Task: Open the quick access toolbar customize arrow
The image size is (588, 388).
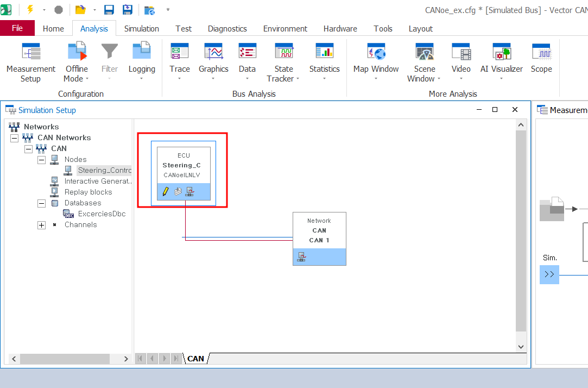Action: click(x=168, y=10)
